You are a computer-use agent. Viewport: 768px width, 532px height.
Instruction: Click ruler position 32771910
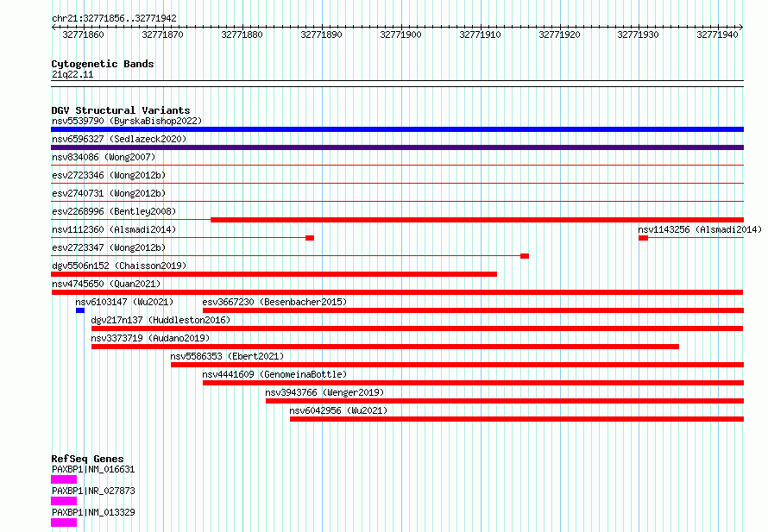click(x=480, y=34)
